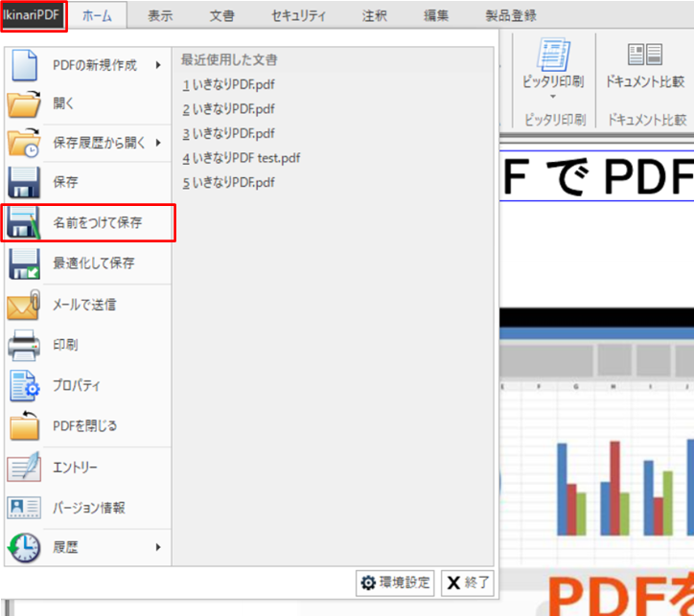Click the PDFを閉じる folder icon
This screenshot has height=616, width=694.
(x=24, y=425)
